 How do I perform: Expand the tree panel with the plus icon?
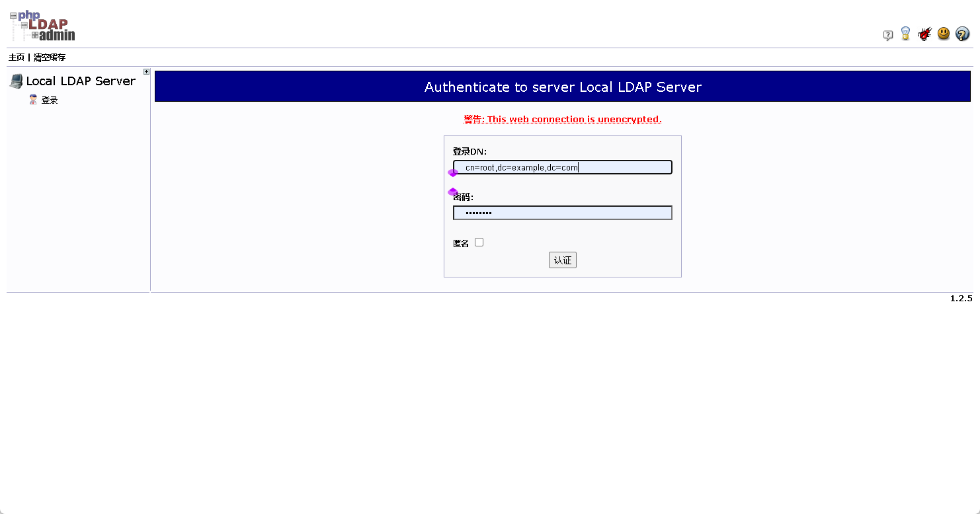[147, 72]
